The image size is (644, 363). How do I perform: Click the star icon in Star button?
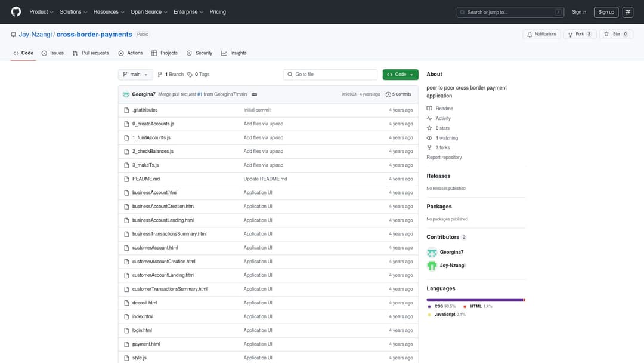click(x=606, y=34)
